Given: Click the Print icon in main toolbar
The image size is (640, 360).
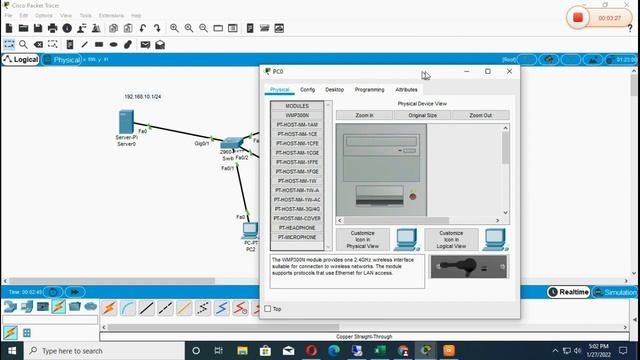Looking at the screenshot, I should [53, 28].
